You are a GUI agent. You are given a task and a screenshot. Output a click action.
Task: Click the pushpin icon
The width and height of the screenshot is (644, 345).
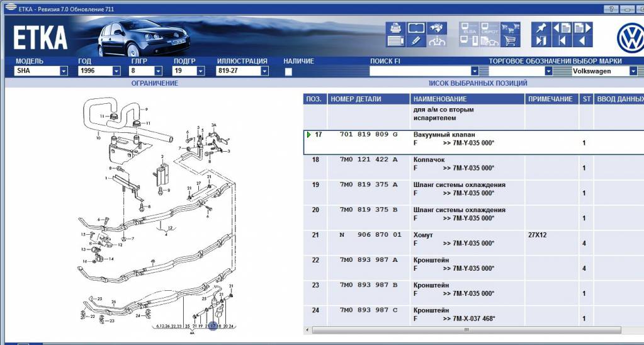pos(541,28)
